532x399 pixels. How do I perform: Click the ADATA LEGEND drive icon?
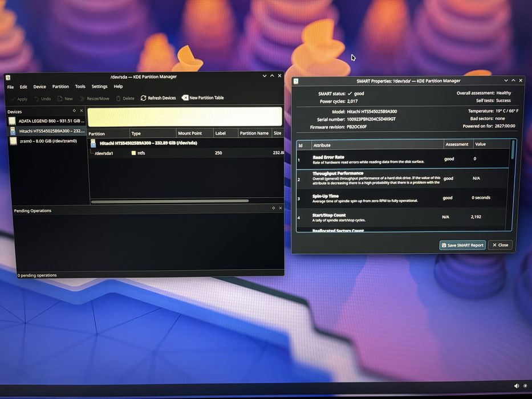point(12,121)
